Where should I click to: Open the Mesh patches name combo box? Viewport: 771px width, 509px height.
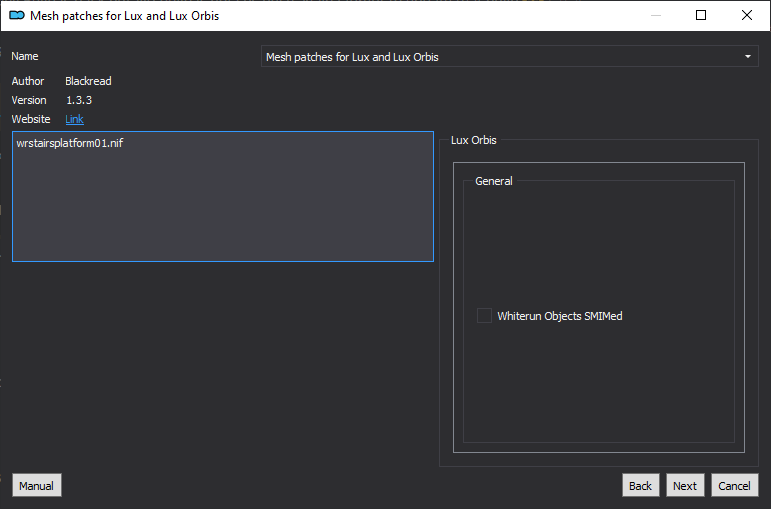(x=509, y=57)
